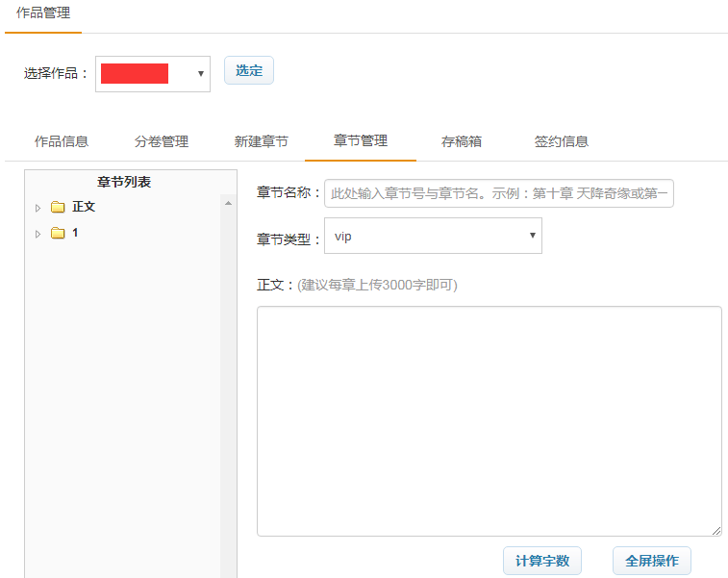This screenshot has height=578, width=728.
Task: Click the folder icon beside volume 1
Action: click(x=58, y=233)
